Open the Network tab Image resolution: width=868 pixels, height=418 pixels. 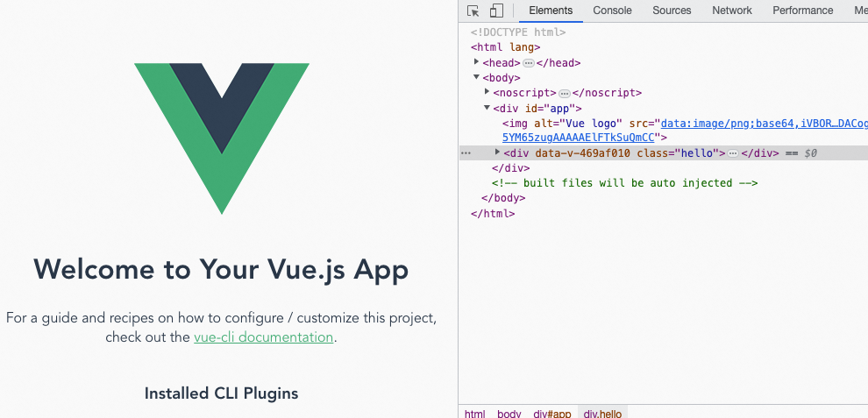click(732, 11)
